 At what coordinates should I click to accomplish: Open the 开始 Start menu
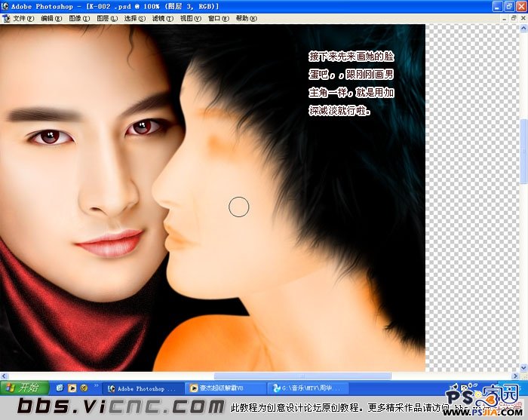pos(25,388)
